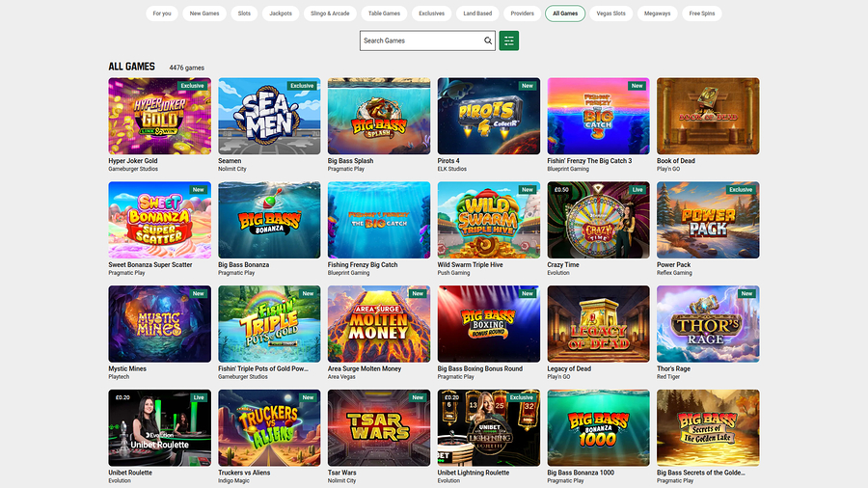Click the Pirots 4 title link
868x488 pixels.
coord(448,161)
